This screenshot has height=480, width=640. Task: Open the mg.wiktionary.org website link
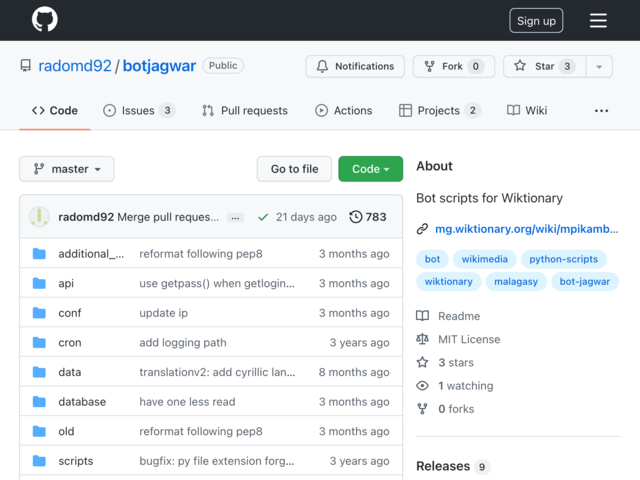[527, 229]
